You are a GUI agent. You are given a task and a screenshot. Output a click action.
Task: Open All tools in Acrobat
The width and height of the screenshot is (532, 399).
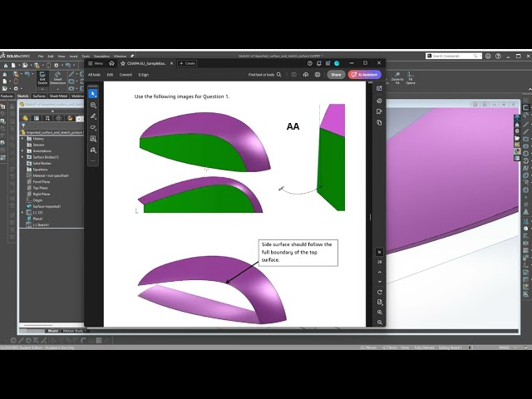pyautogui.click(x=94, y=75)
